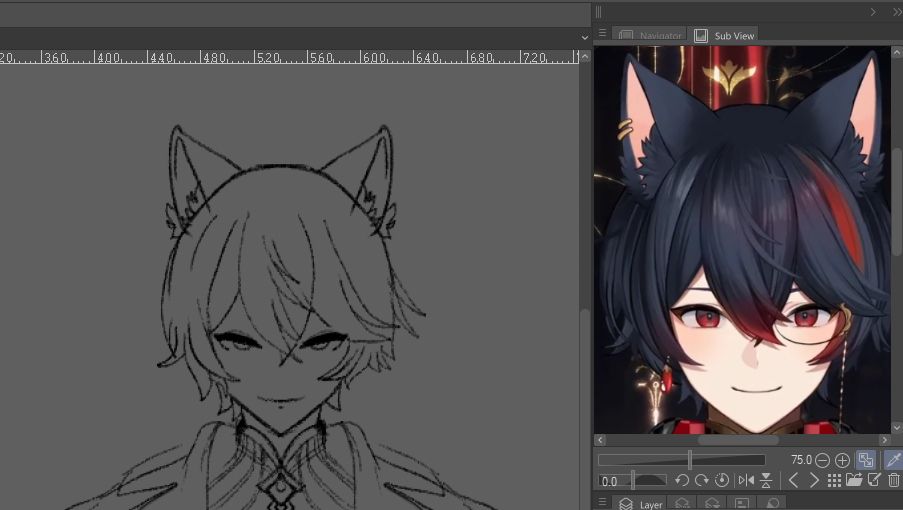Click the 75.0 zoom value

801,460
